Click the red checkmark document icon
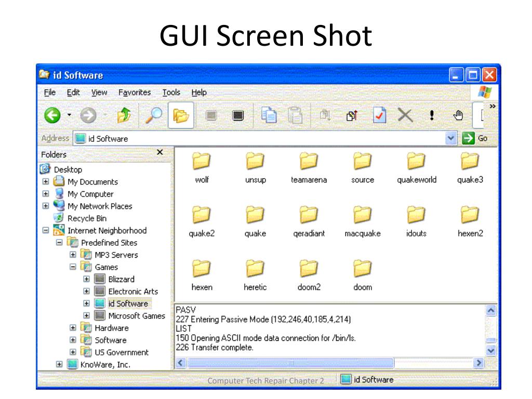This screenshot has height=399, width=532. tap(379, 115)
